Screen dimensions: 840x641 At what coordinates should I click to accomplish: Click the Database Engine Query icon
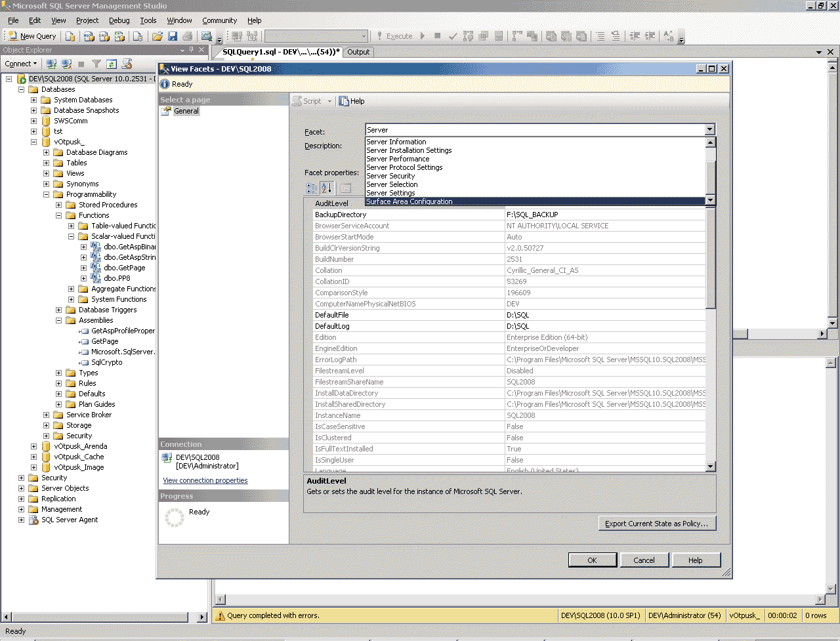click(x=70, y=36)
